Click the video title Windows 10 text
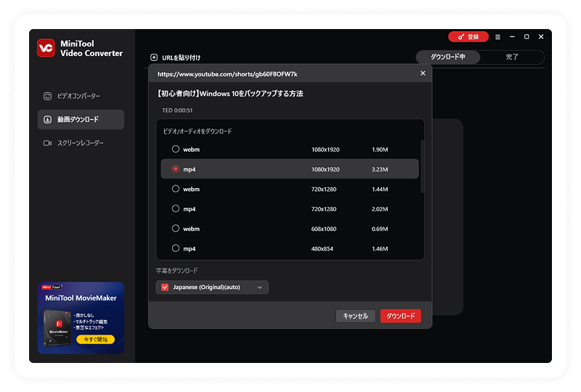 point(230,94)
